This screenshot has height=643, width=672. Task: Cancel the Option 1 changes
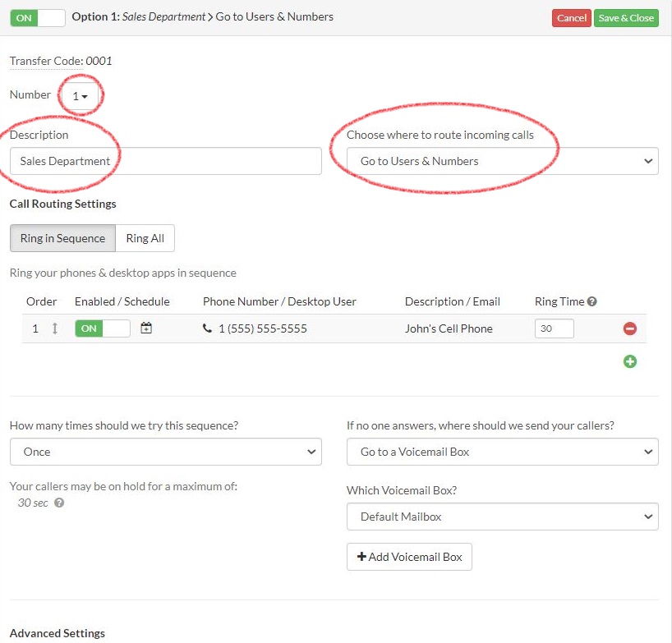point(571,16)
